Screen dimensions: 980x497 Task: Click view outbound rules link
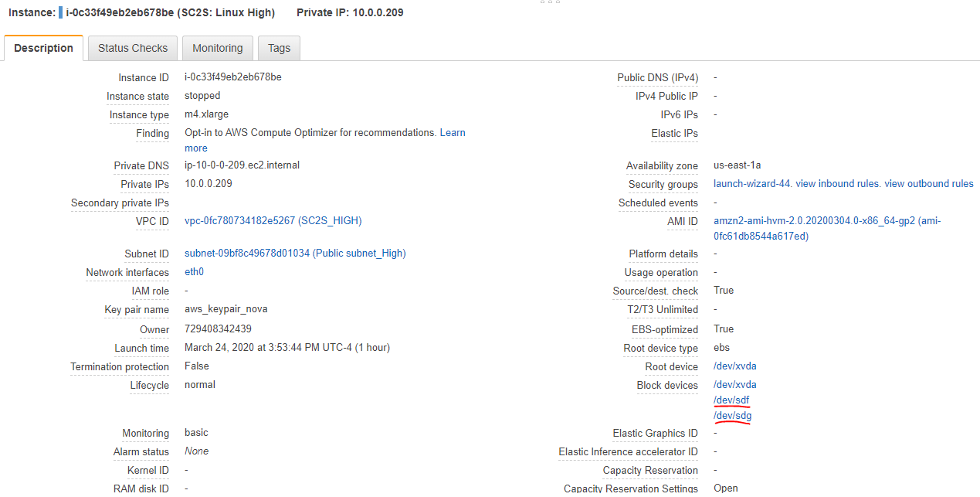click(x=929, y=184)
